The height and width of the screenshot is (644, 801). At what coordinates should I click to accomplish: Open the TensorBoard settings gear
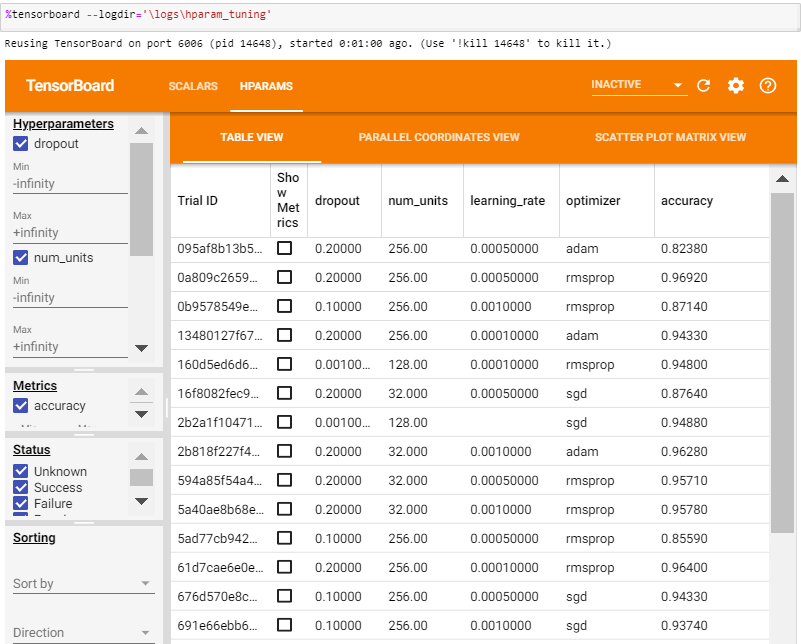[736, 86]
